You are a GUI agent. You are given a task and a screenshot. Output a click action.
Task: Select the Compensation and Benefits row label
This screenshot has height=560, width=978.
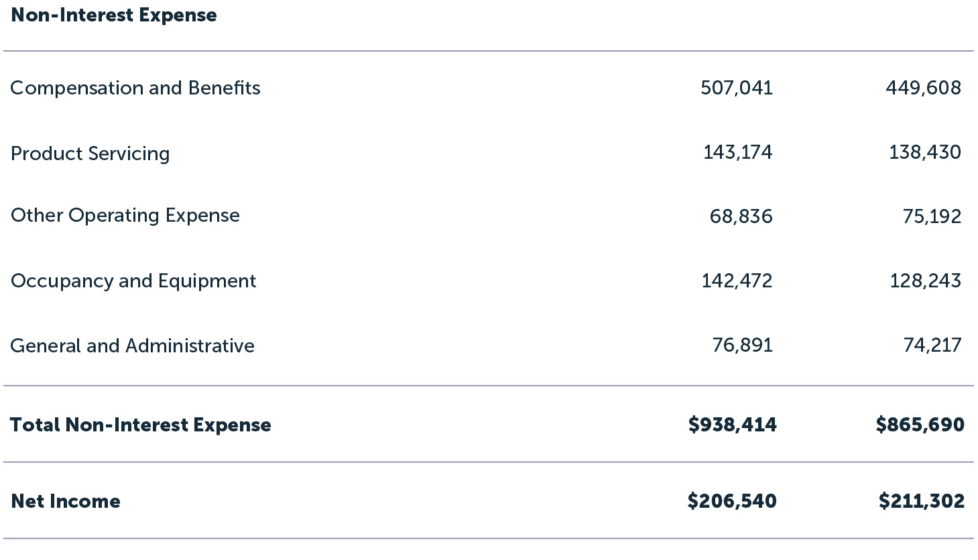tap(135, 88)
